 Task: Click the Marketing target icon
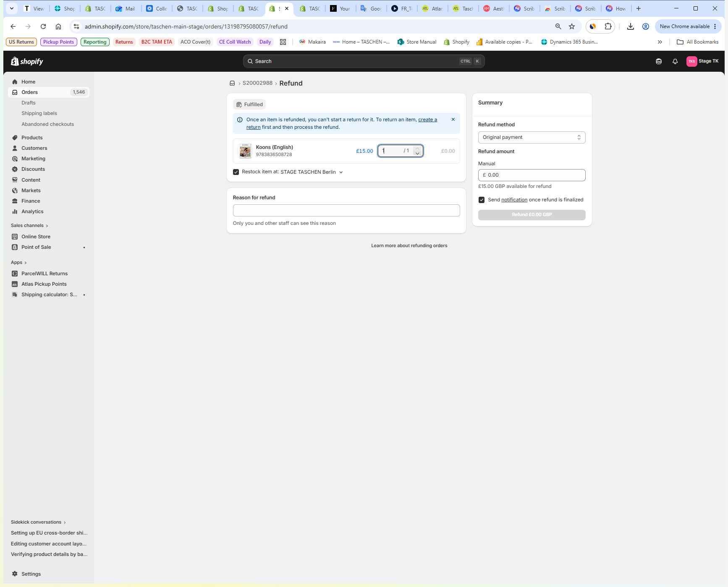click(15, 159)
